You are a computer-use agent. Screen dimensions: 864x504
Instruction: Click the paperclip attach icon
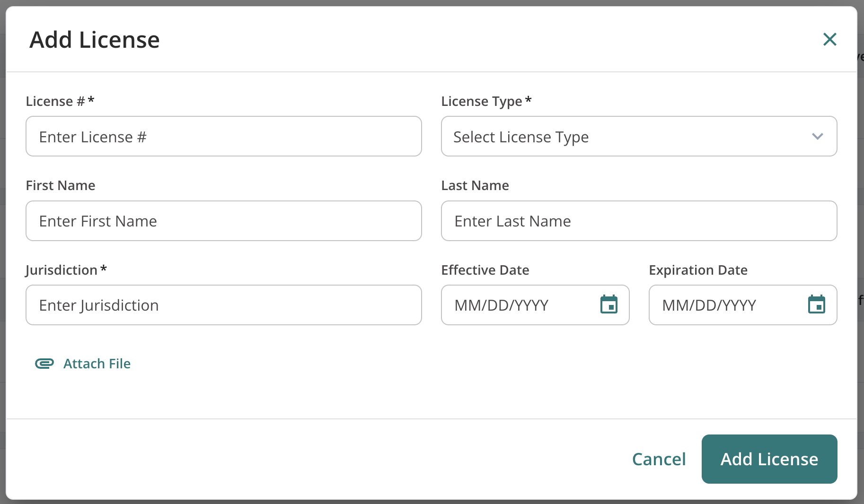click(x=44, y=364)
